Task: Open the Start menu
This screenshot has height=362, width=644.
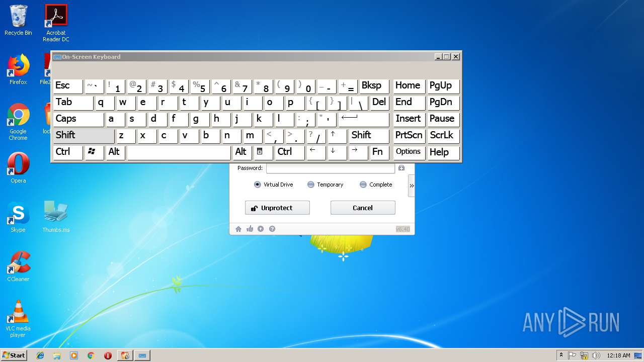Action: pyautogui.click(x=14, y=355)
